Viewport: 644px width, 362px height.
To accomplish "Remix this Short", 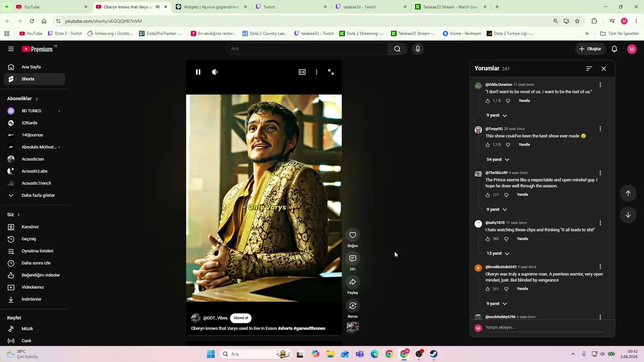I will pyautogui.click(x=353, y=306).
